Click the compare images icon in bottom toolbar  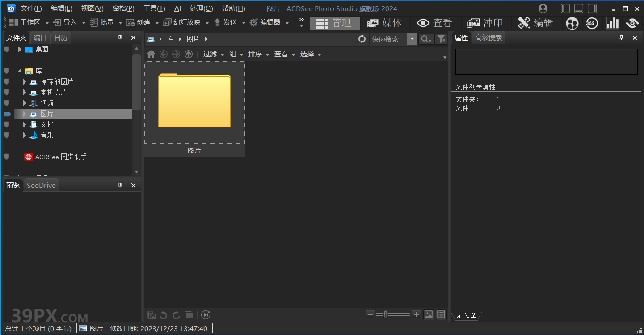tap(189, 315)
